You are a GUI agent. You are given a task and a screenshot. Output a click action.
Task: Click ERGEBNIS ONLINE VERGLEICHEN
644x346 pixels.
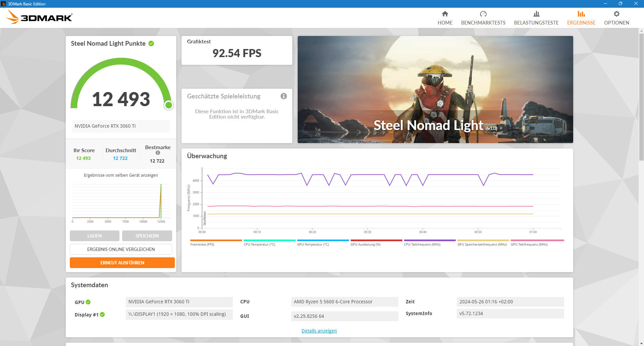[121, 249]
